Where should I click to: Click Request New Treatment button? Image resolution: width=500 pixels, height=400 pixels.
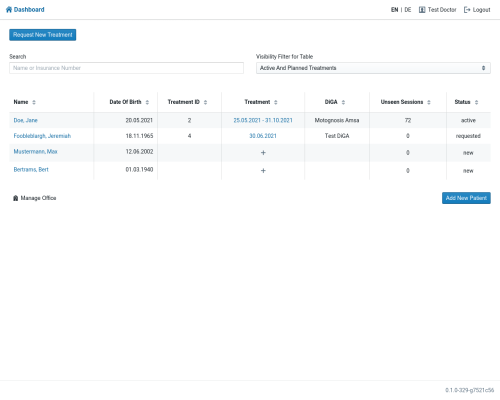pos(43,35)
